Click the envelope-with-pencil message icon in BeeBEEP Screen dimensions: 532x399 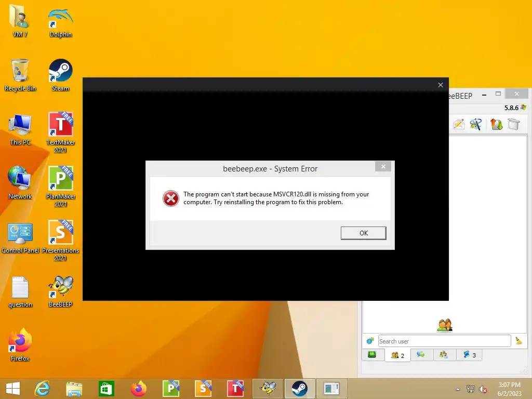pos(458,124)
